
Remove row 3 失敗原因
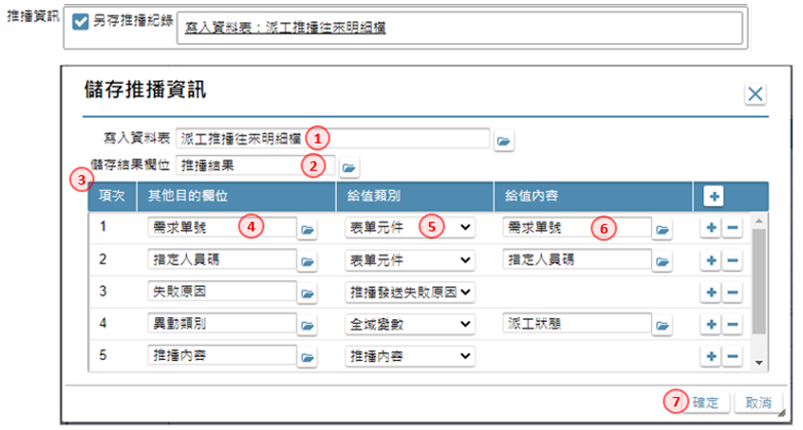[732, 292]
